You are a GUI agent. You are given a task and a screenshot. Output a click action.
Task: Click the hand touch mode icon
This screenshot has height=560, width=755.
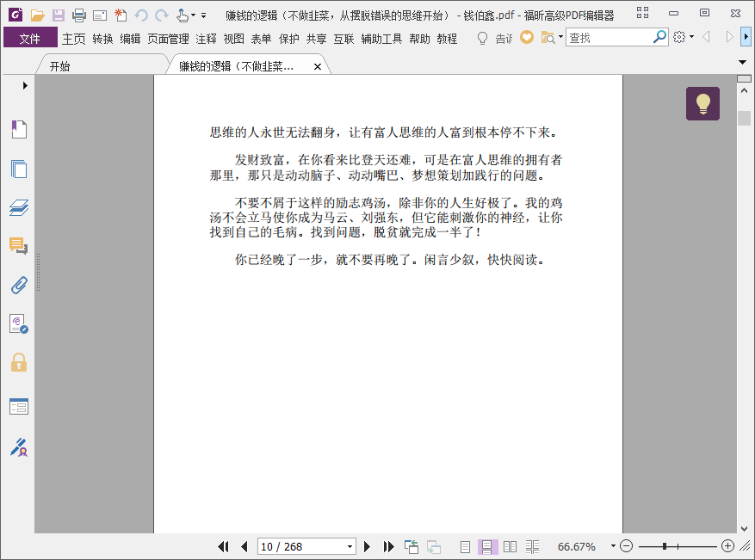[182, 15]
